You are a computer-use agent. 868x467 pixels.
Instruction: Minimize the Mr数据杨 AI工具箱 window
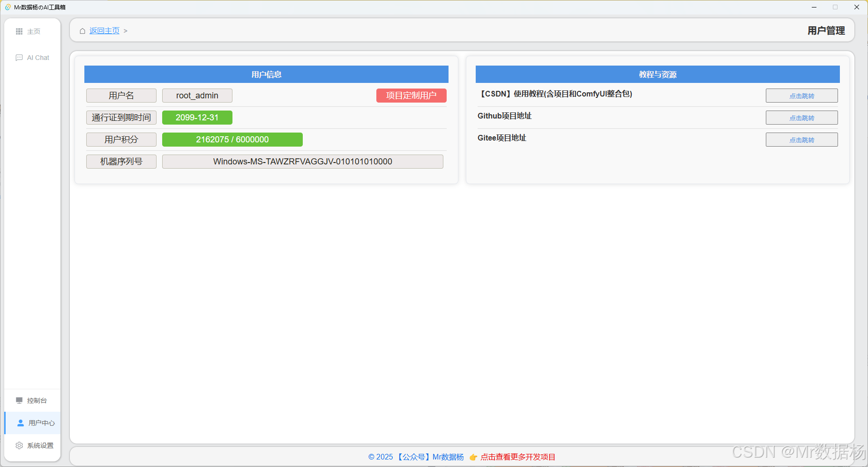814,7
